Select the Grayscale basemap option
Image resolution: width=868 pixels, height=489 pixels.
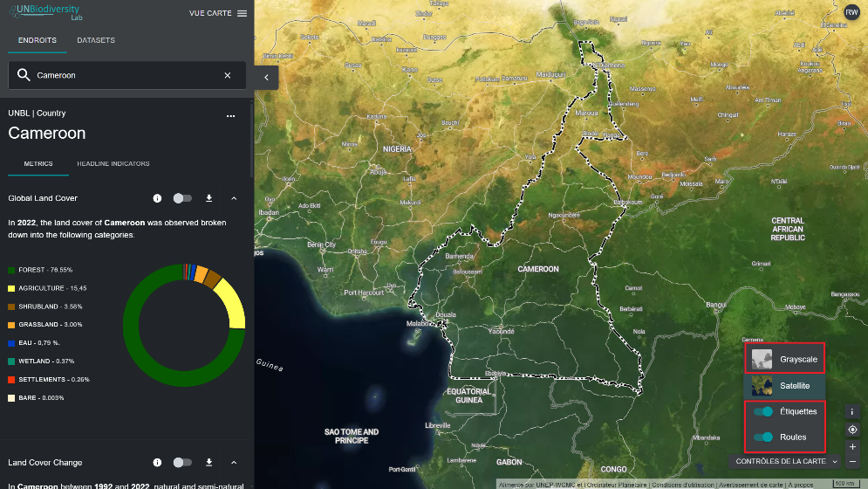[784, 359]
